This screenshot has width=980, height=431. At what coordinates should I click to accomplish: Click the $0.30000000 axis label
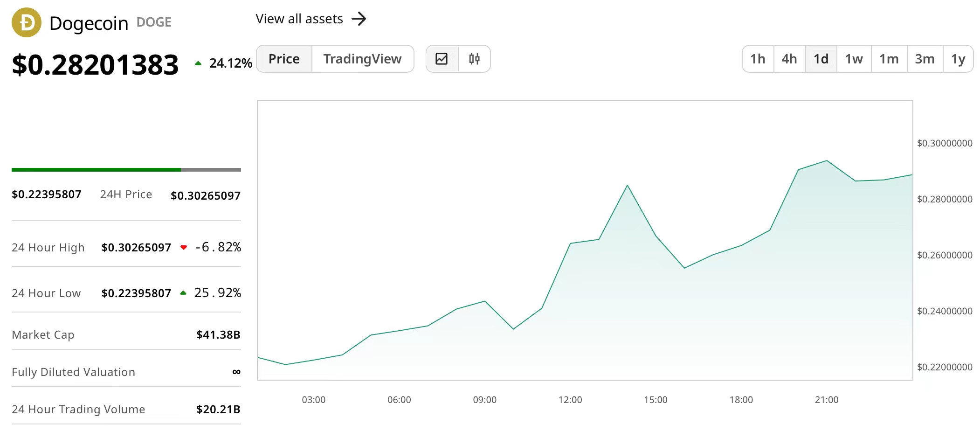pos(945,143)
